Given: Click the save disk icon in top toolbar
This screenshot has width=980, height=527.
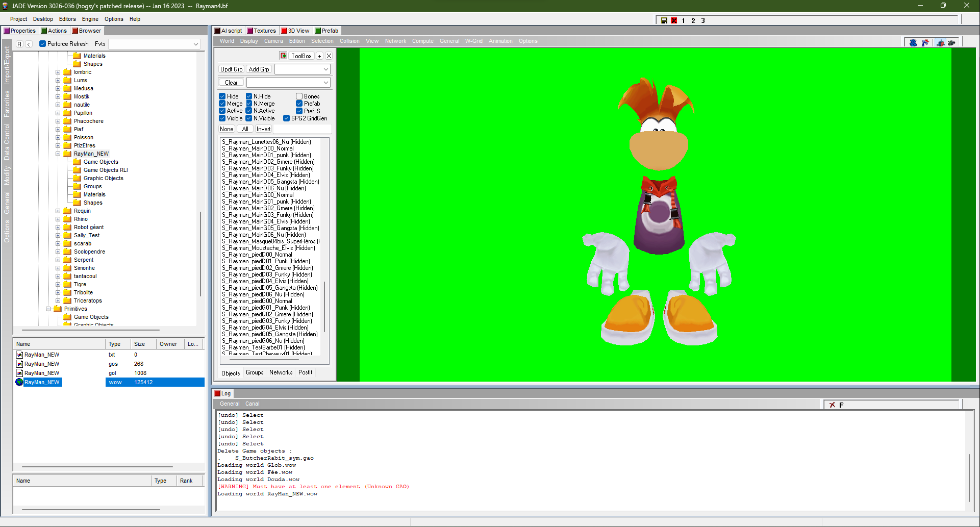Looking at the screenshot, I should (664, 20).
